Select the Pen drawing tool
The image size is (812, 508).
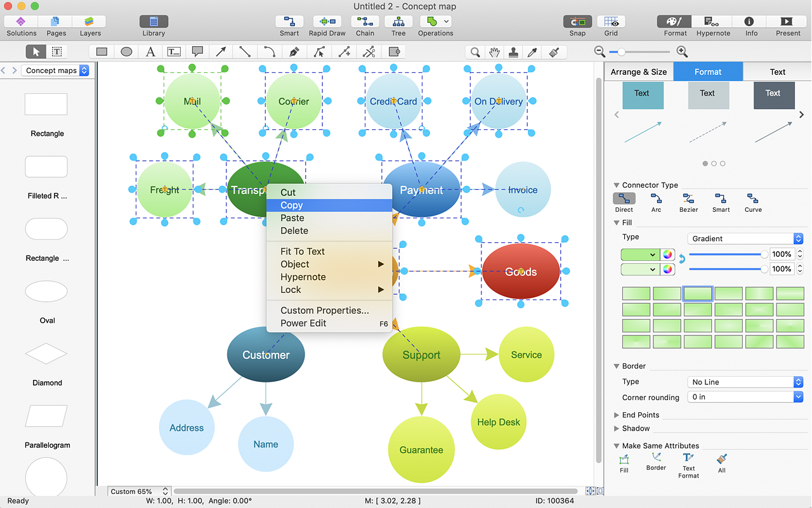(294, 52)
